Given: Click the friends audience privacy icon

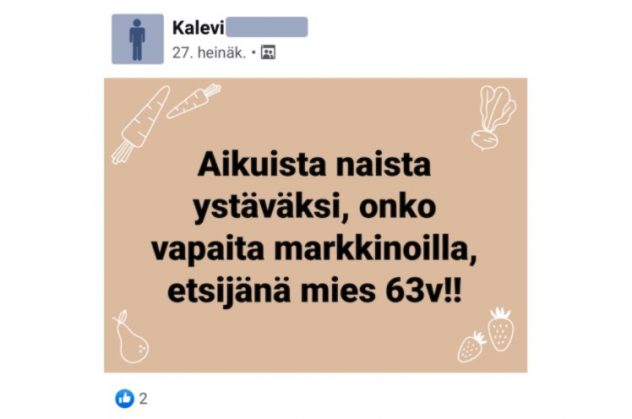Looking at the screenshot, I should click(268, 52).
